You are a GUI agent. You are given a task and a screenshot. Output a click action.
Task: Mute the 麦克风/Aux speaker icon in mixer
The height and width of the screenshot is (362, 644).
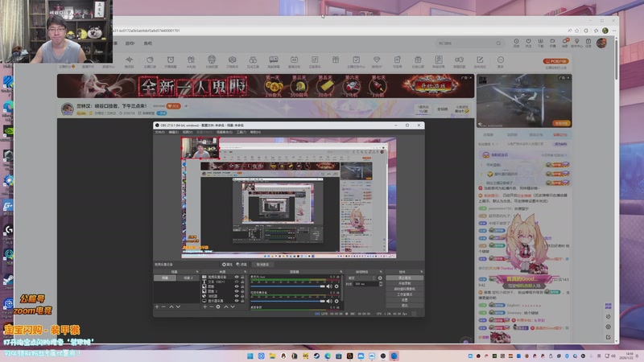coord(329,286)
